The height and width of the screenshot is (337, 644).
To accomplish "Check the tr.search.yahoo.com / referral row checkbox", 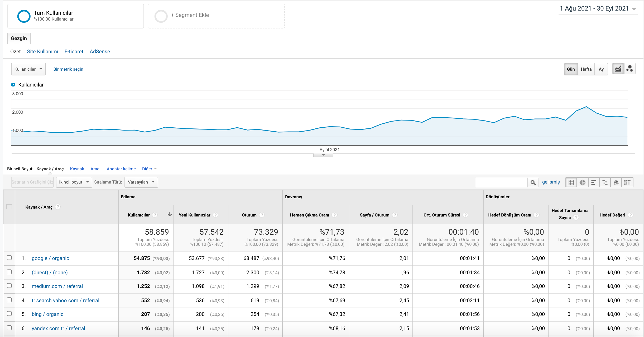I will pyautogui.click(x=9, y=300).
